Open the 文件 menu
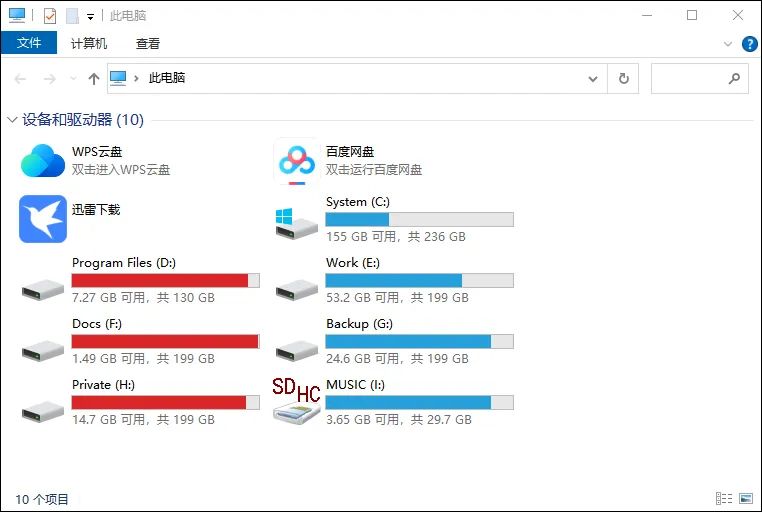The image size is (762, 512). pos(29,43)
